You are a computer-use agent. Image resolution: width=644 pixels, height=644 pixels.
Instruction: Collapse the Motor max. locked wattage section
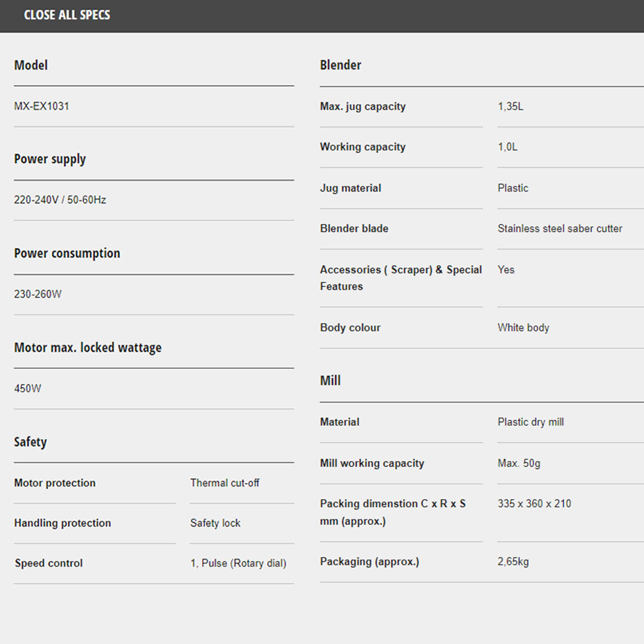(x=88, y=348)
